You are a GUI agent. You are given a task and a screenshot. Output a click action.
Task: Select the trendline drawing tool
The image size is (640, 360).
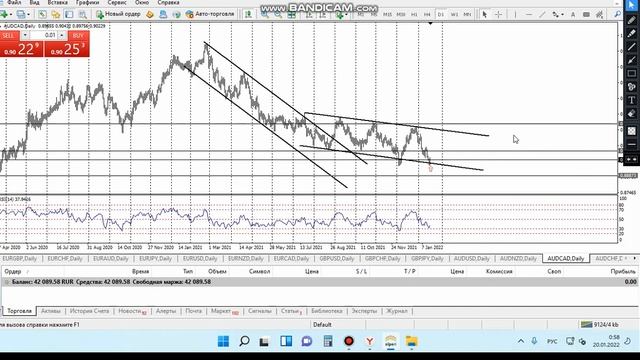[x=542, y=14]
